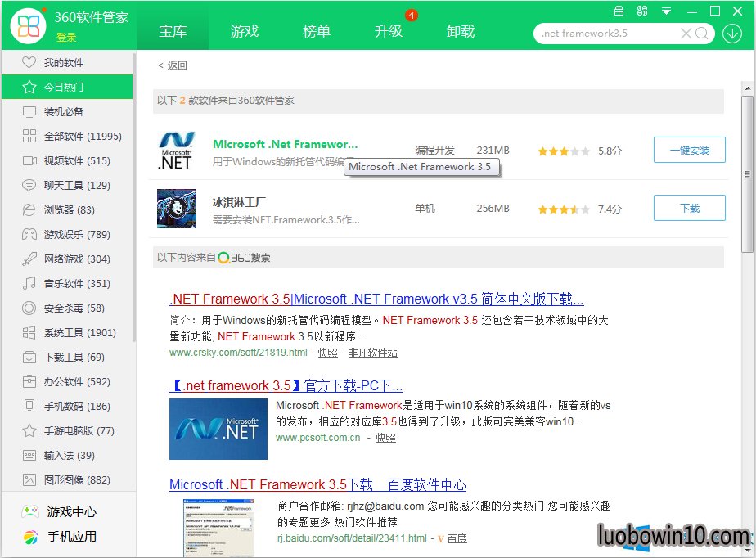Image resolution: width=756 pixels, height=558 pixels.
Task: Switch to 游戏 tab
Action: click(x=245, y=31)
